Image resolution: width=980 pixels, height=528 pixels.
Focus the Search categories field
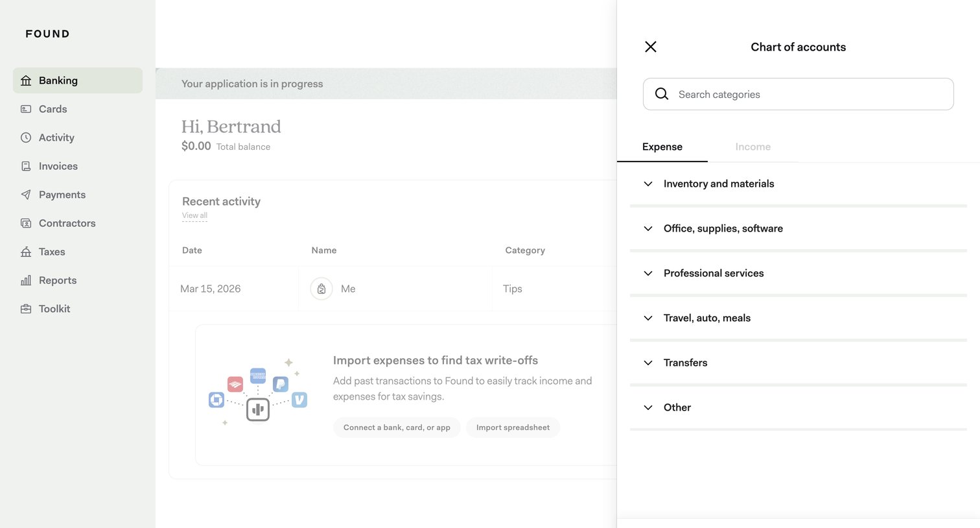click(x=798, y=94)
